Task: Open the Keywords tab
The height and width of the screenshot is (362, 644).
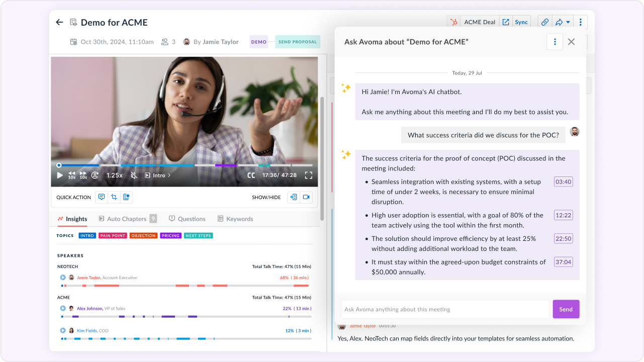Action: coord(235,219)
